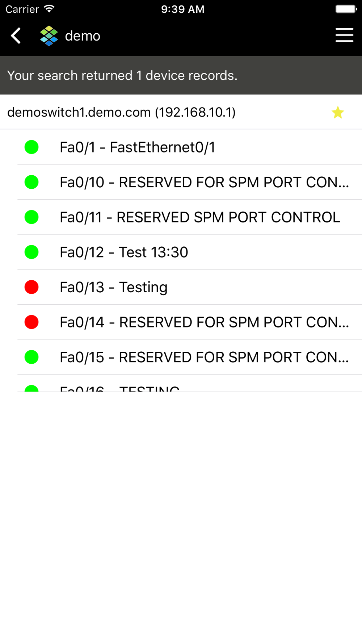Viewport: 362px width, 644px height.
Task: Open port Fa0/10 RESERVED FOR SPM entry
Action: tap(204, 182)
